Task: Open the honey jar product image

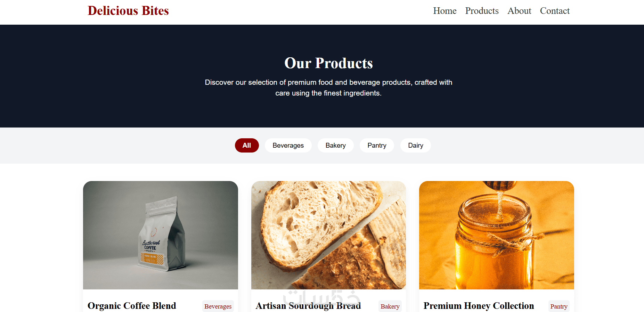Action: [496, 235]
